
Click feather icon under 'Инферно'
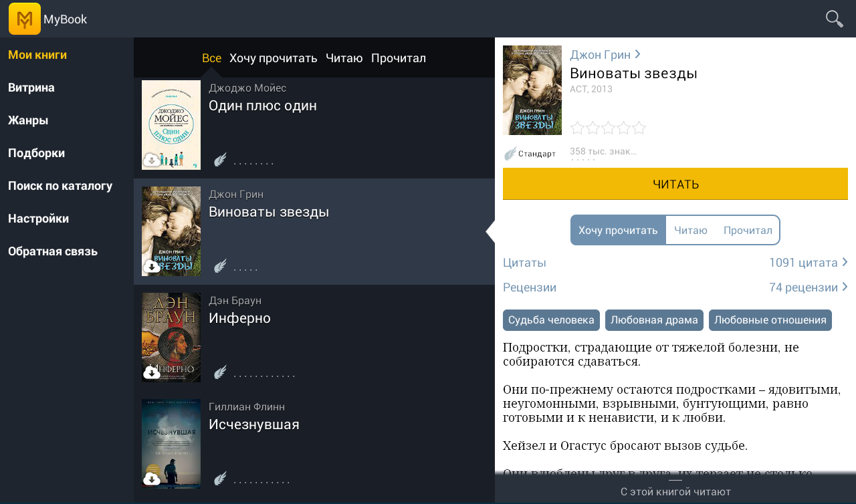tap(220, 372)
